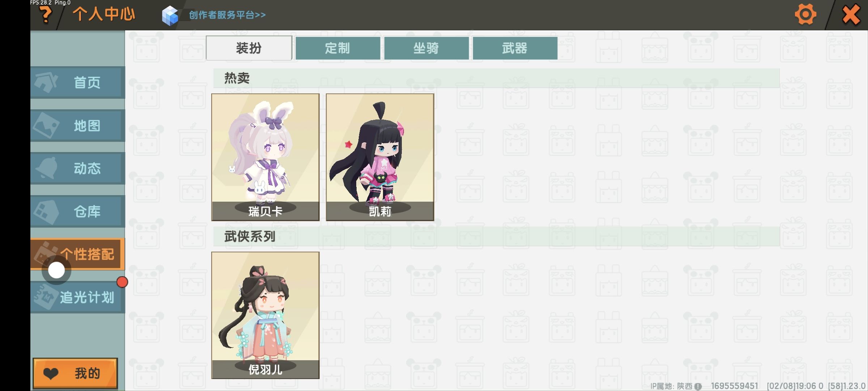Open 地图 from the sidebar
The image size is (868, 391).
click(x=77, y=126)
